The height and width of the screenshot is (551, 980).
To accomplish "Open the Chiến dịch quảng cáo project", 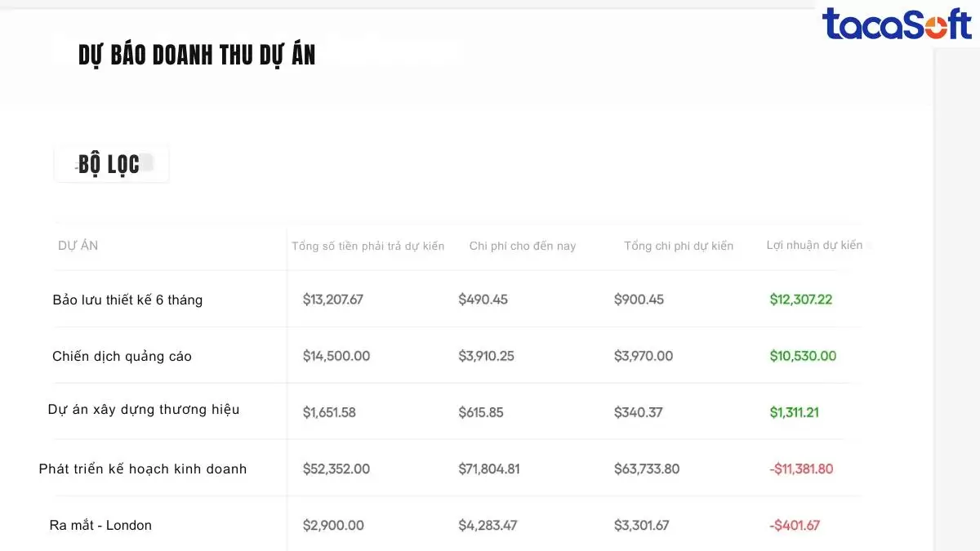I will tap(122, 356).
